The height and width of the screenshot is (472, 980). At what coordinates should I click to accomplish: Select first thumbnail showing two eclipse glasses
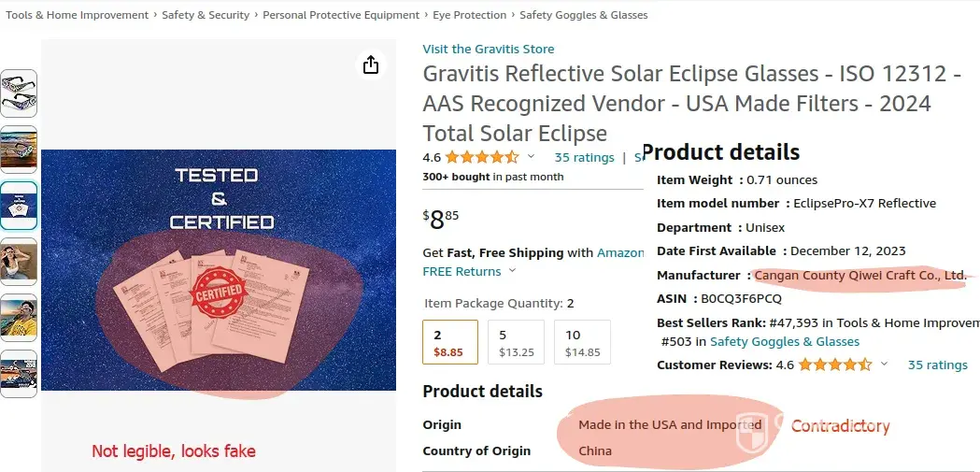(20, 93)
